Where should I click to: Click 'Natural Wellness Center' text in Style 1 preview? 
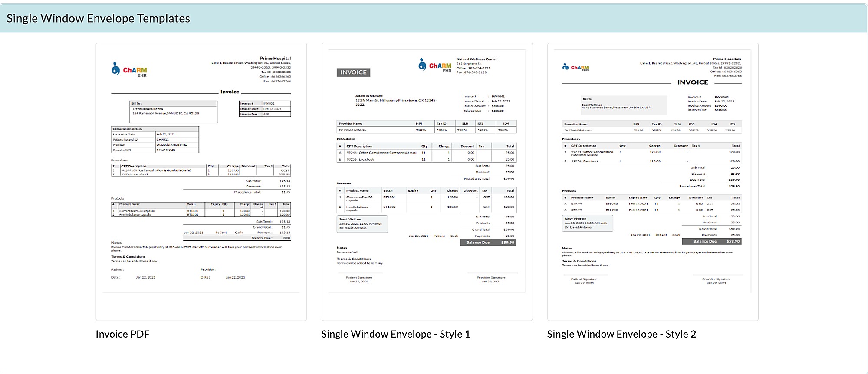click(x=477, y=59)
